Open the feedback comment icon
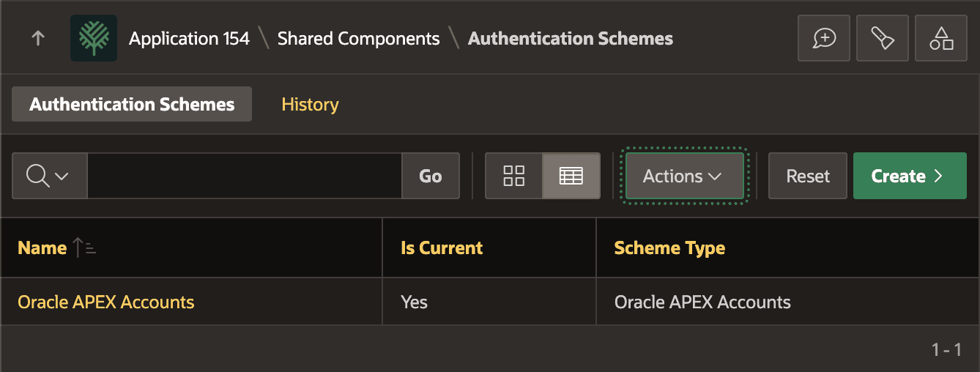 pos(824,38)
